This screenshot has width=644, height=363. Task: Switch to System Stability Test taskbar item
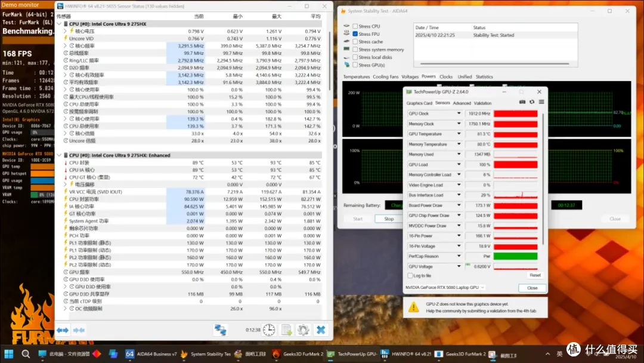pyautogui.click(x=205, y=353)
